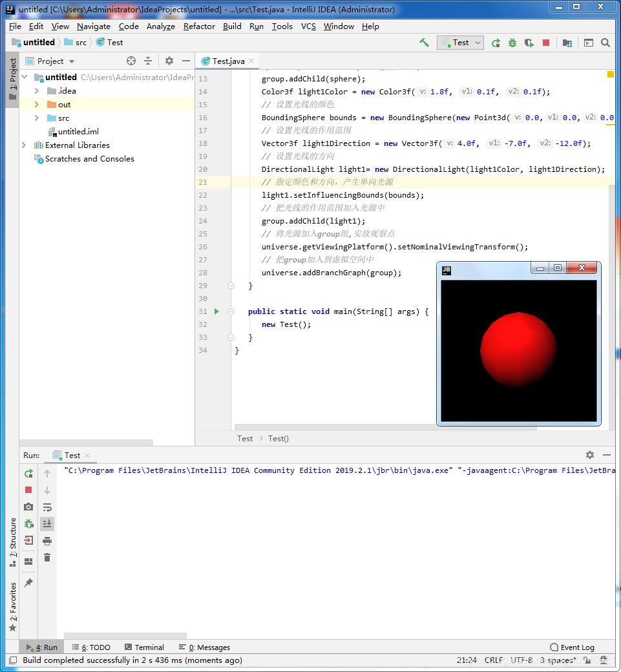The width and height of the screenshot is (621, 672).
Task: Open the Event Log
Action: pyautogui.click(x=572, y=647)
